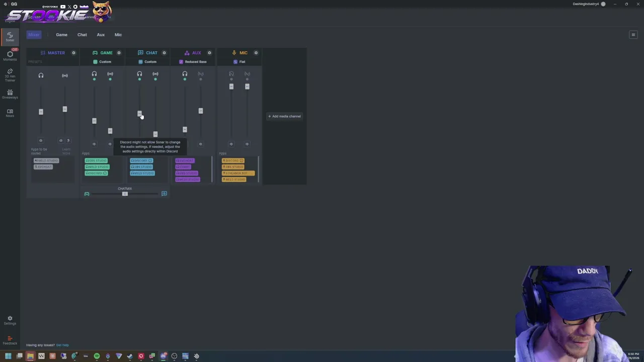Click the Master headphones volume fader
Image resolution: width=644 pixels, height=362 pixels.
click(x=41, y=112)
